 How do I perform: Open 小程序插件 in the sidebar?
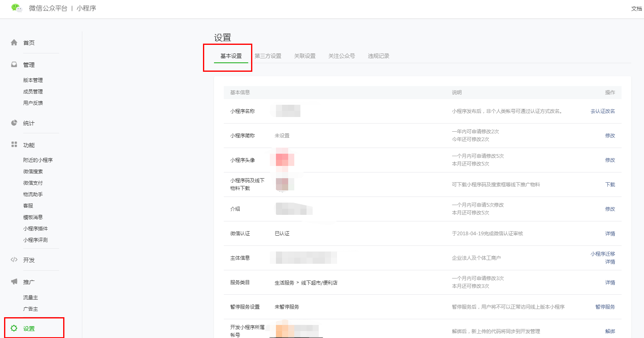pos(35,229)
